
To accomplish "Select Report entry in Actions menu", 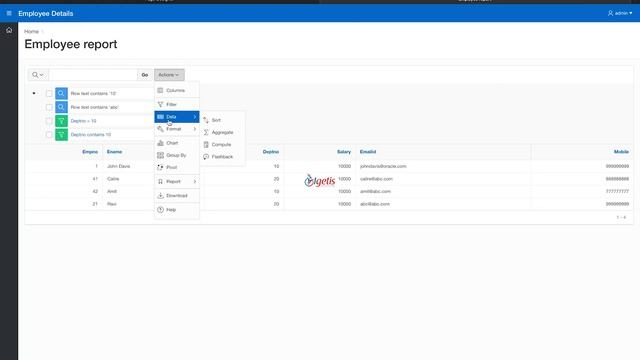I will [177, 181].
